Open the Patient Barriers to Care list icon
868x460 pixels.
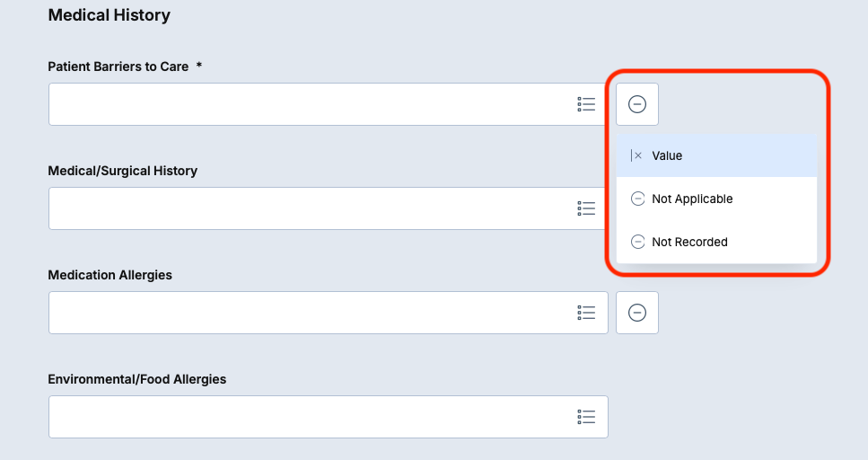click(586, 104)
